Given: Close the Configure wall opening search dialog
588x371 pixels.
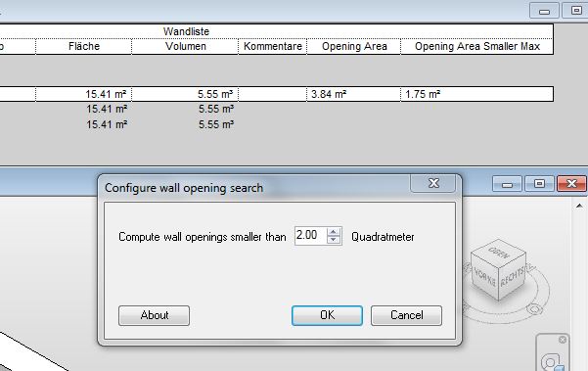Looking at the screenshot, I should click(433, 183).
